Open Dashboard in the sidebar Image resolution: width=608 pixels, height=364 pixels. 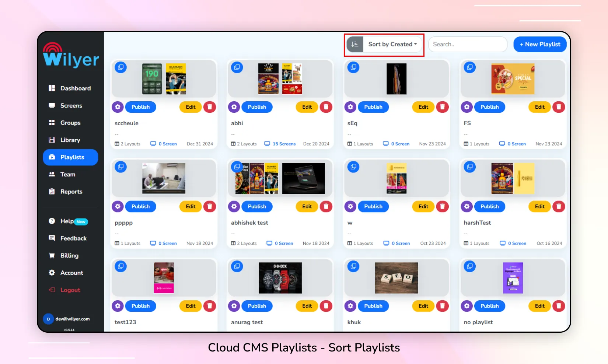click(x=70, y=88)
